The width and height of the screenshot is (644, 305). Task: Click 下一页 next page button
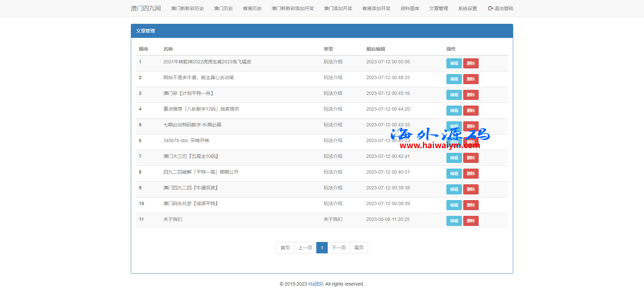pos(338,248)
